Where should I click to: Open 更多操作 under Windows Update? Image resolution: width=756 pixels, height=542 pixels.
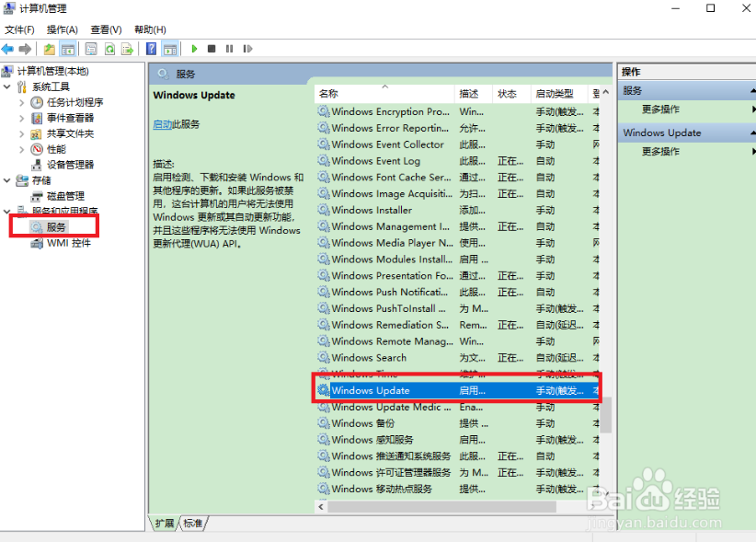tap(660, 151)
